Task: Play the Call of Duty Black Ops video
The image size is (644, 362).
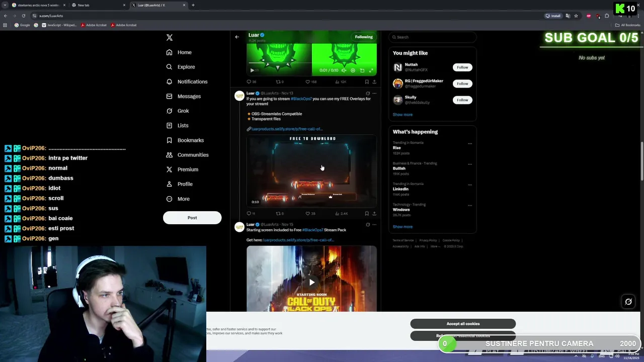Action: pyautogui.click(x=311, y=282)
